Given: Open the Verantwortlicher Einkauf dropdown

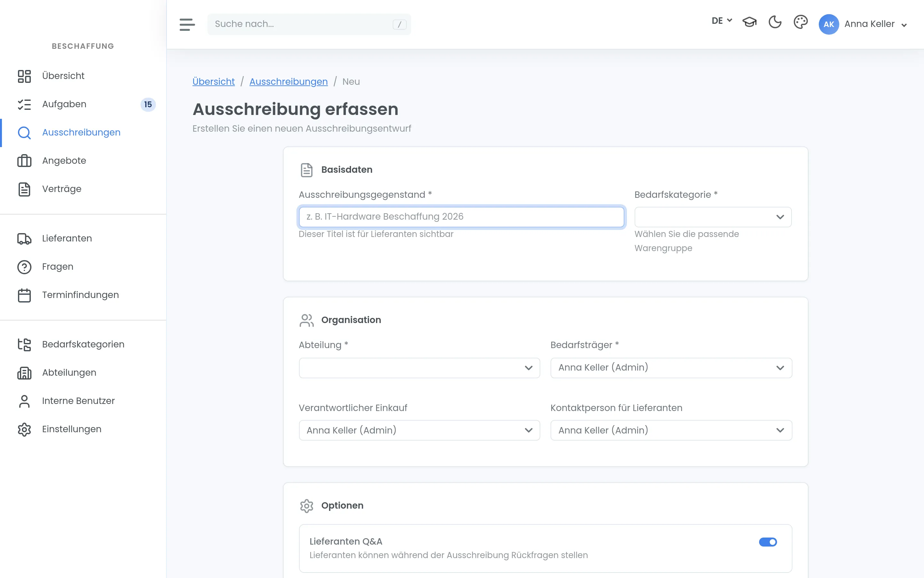Looking at the screenshot, I should point(419,430).
